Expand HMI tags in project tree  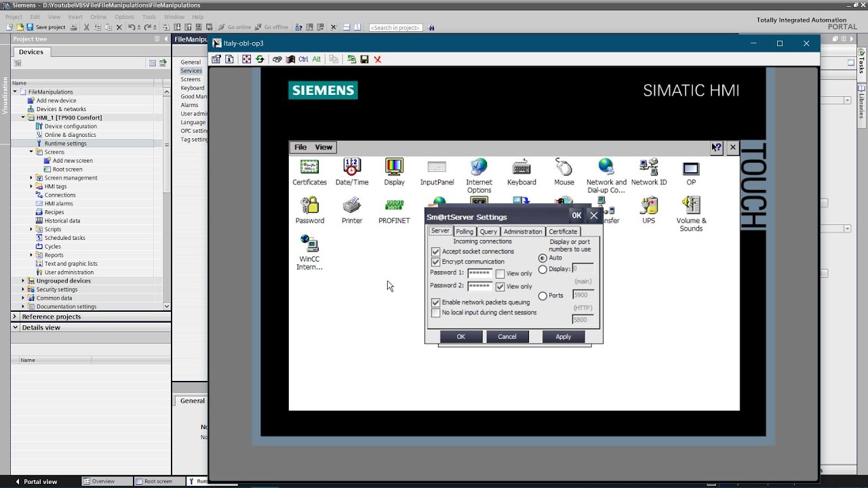(x=31, y=186)
